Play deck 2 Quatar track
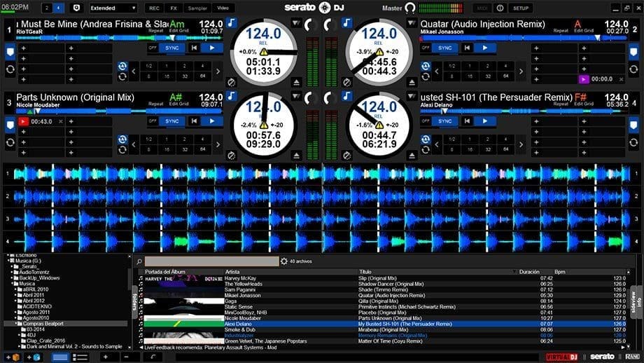The height and width of the screenshot is (363, 644). [x=484, y=48]
